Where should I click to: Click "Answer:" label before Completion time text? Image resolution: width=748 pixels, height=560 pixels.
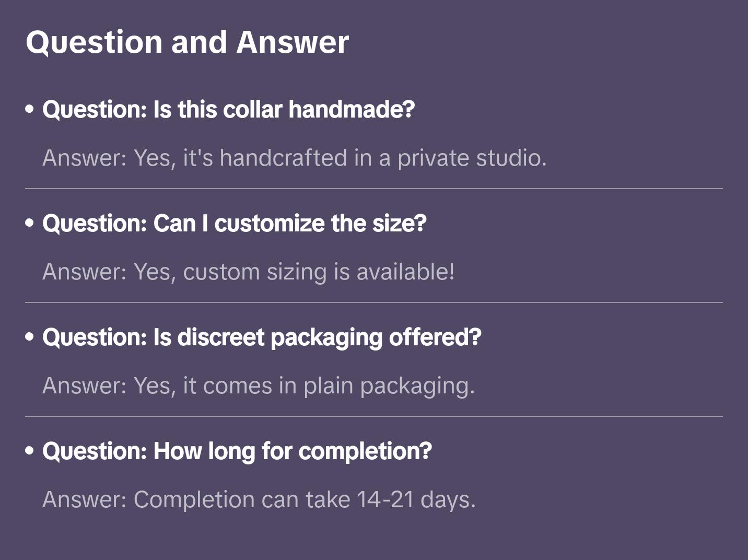click(x=85, y=499)
